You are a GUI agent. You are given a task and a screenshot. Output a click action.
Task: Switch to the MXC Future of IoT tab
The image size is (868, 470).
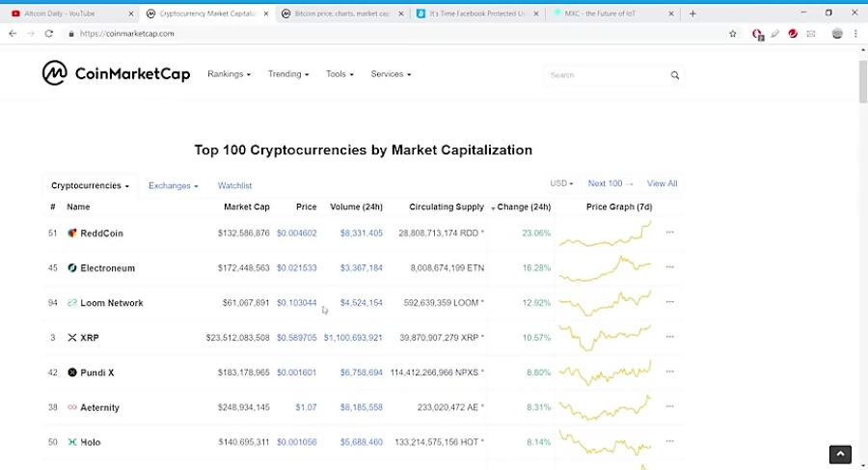coord(612,14)
